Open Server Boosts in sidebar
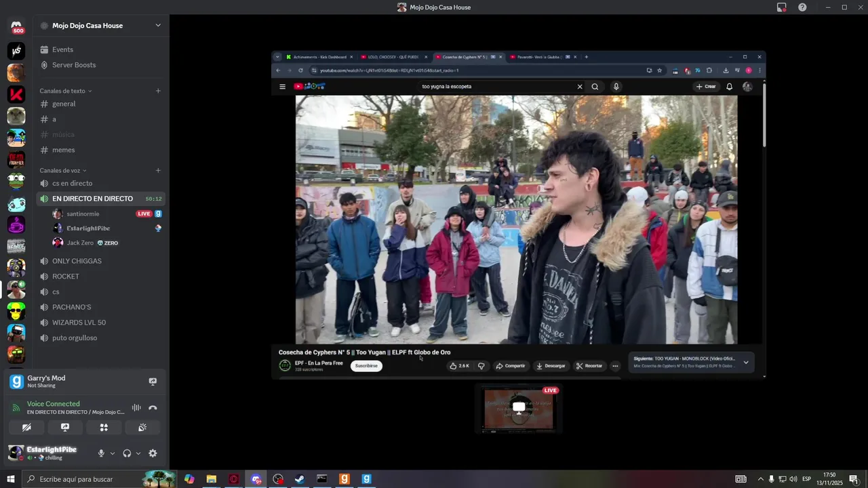Image resolution: width=868 pixels, height=488 pixels. click(x=101, y=65)
